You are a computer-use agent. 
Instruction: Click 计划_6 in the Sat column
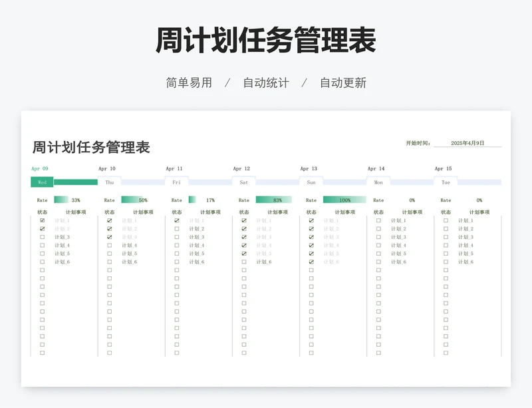[264, 262]
